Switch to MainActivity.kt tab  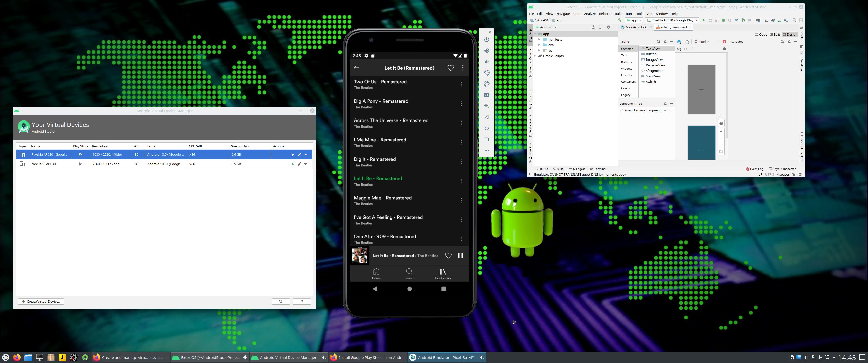636,27
